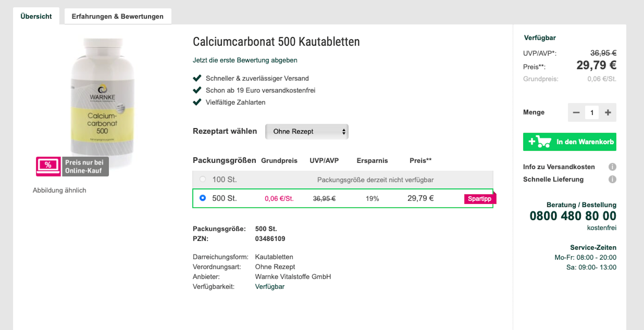
Task: Select the 500 St. package radio button
Action: [203, 198]
